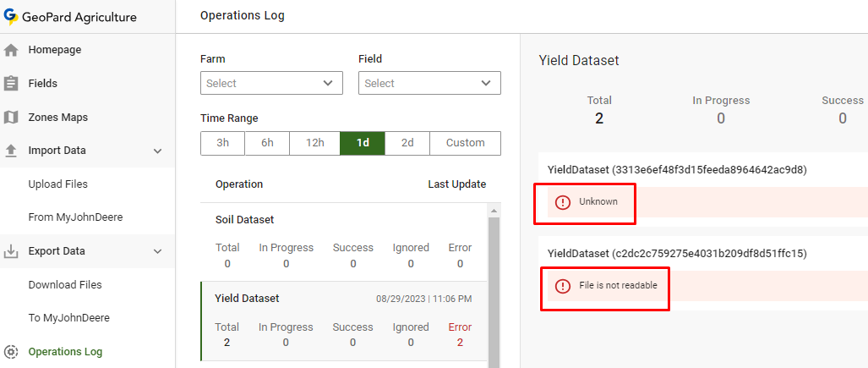This screenshot has height=368, width=868.
Task: Open Upload Files menu item
Action: [58, 184]
